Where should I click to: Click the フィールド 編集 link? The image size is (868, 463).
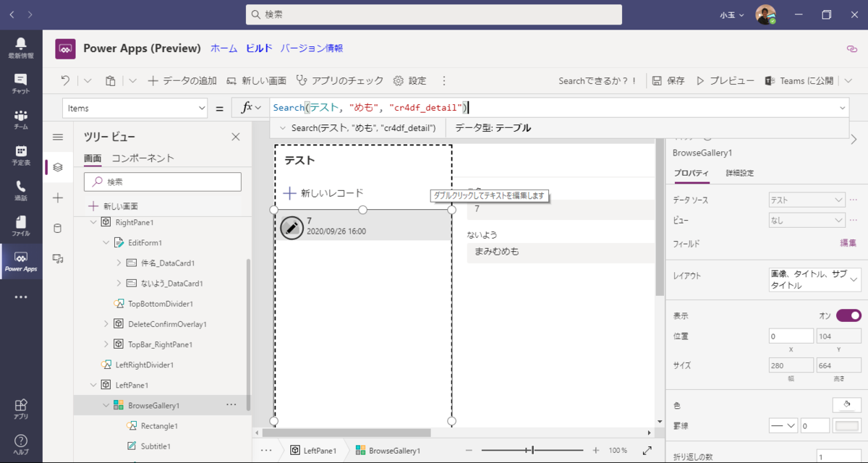pyautogui.click(x=848, y=243)
